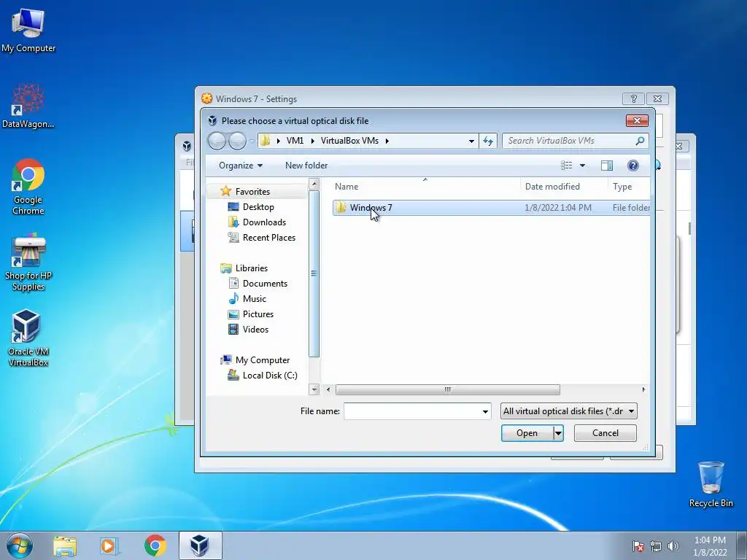Open the Recycle Bin desktop icon
Screen dimensions: 747x560
tap(711, 484)
